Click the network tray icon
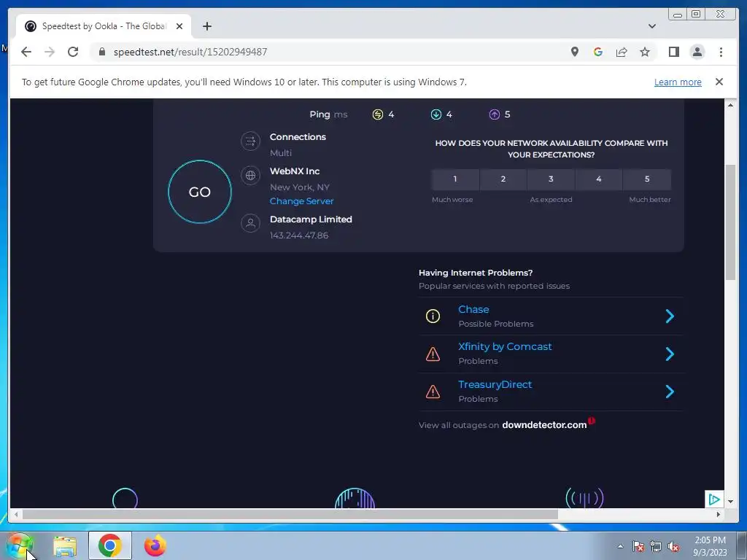Screen dimensions: 747x560 point(656,546)
